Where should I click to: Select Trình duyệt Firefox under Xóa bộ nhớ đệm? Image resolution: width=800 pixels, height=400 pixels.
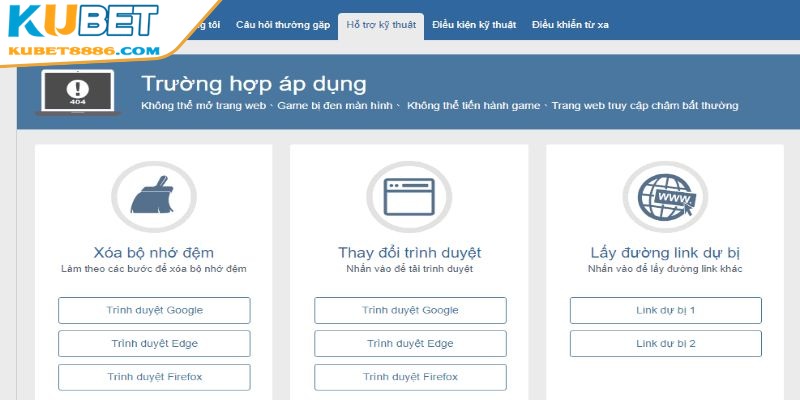[154, 377]
